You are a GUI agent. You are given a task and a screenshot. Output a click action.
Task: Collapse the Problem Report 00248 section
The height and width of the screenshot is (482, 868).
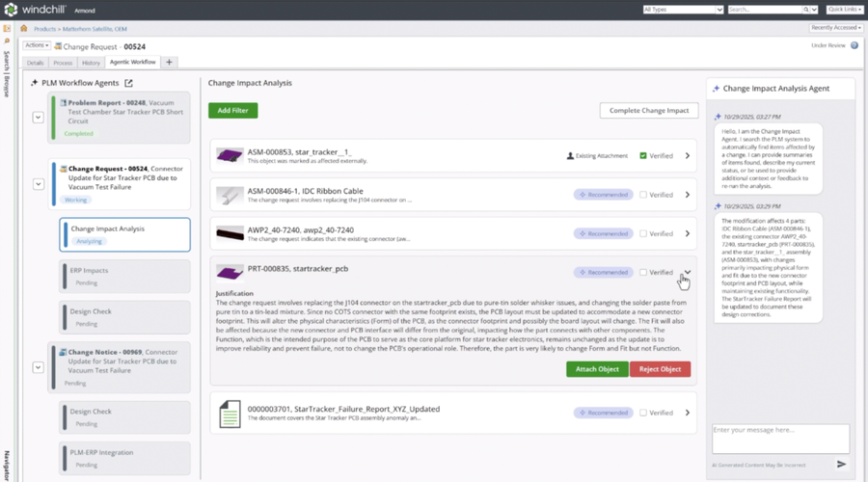pos(39,118)
